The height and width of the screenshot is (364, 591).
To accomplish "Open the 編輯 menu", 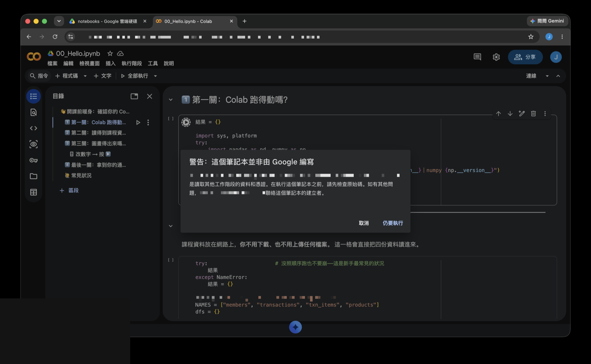I will [x=68, y=64].
